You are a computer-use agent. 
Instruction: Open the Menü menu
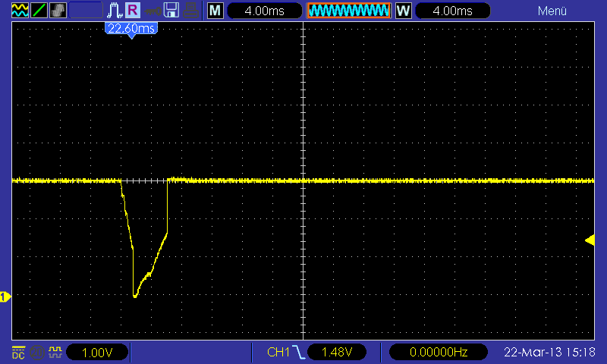pyautogui.click(x=552, y=11)
